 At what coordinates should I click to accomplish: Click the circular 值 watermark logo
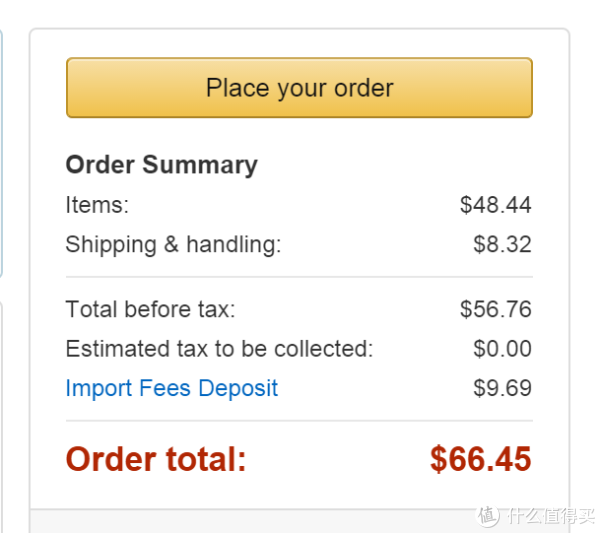tap(488, 515)
